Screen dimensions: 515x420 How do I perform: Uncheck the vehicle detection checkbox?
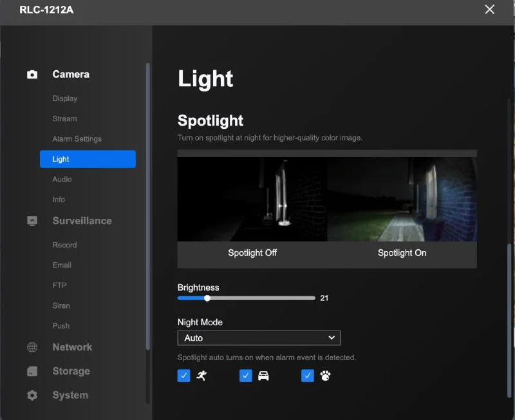246,376
